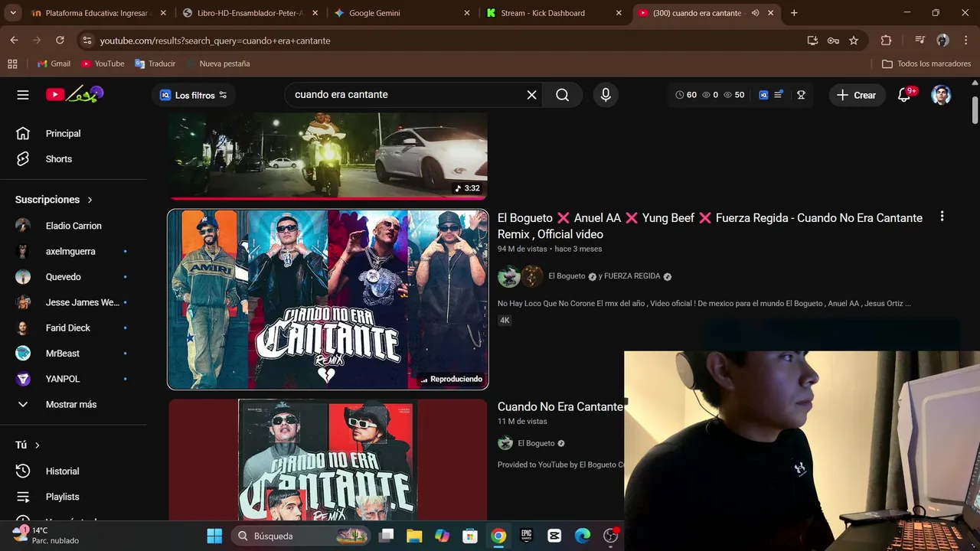Viewport: 980px width, 551px height.
Task: Open Microsoft Edge from the taskbar
Action: [x=583, y=536]
